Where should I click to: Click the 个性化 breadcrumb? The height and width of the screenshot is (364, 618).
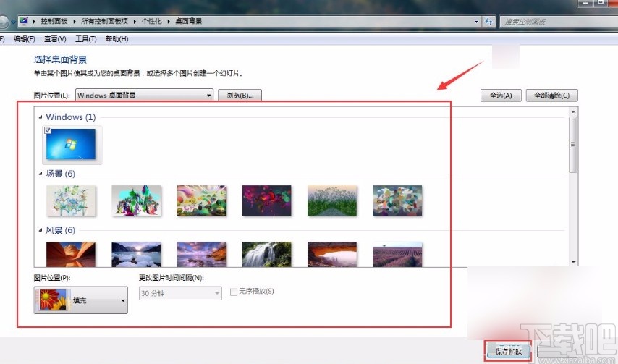click(x=152, y=21)
